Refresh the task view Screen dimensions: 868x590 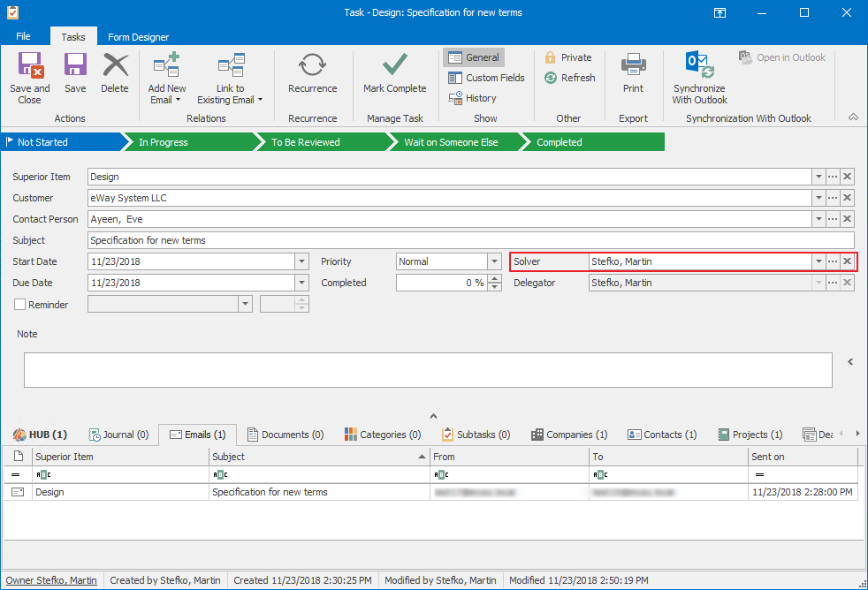tap(570, 78)
